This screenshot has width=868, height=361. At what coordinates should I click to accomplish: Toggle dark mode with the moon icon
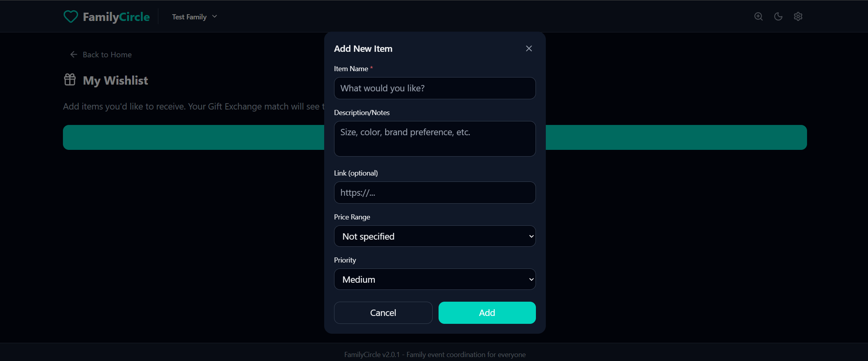(778, 17)
